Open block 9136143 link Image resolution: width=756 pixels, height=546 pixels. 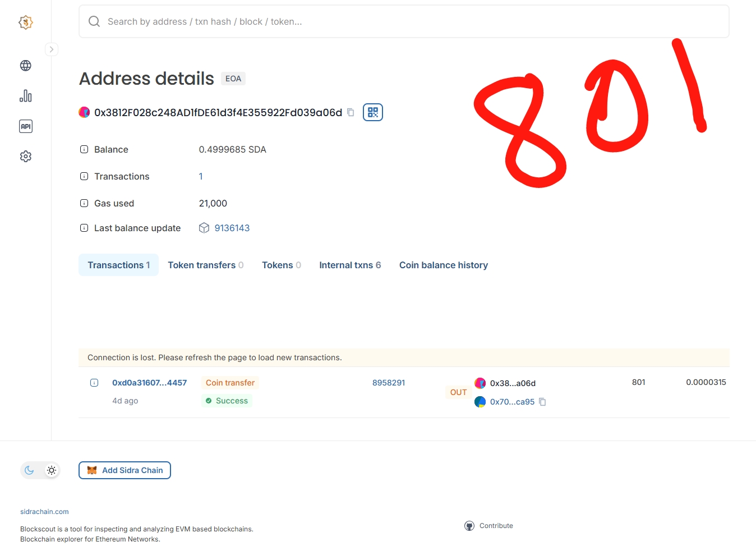(x=232, y=228)
